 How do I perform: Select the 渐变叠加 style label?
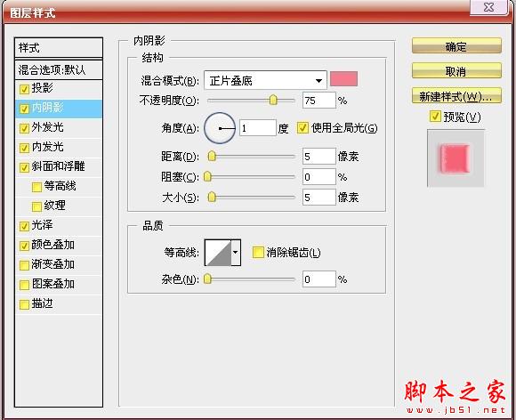(x=53, y=264)
